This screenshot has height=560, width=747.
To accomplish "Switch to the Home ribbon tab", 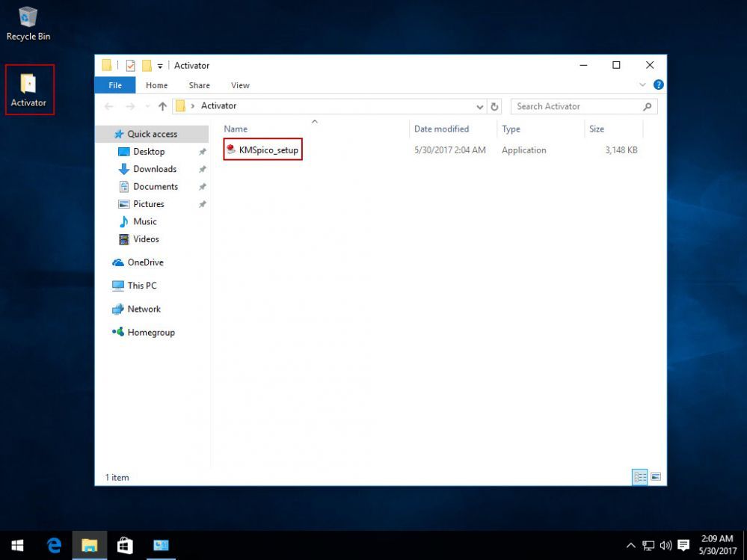I will (157, 85).
